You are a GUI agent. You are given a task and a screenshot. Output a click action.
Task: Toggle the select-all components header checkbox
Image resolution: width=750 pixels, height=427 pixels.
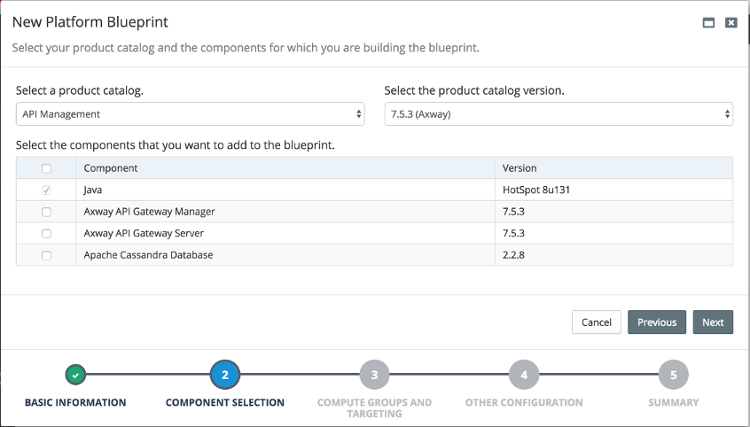pos(46,168)
